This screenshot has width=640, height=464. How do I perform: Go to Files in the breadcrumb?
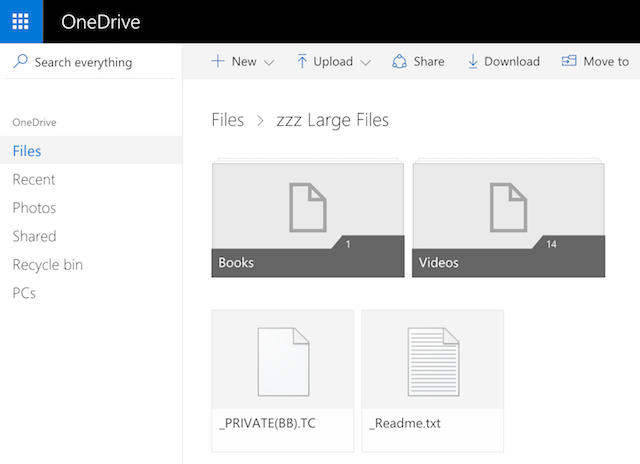pos(228,120)
